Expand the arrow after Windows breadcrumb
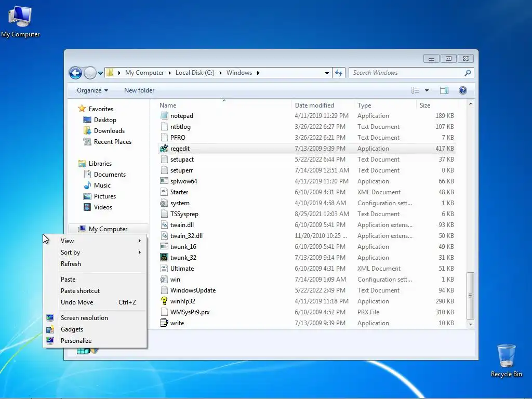This screenshot has height=399, width=532. tap(258, 73)
